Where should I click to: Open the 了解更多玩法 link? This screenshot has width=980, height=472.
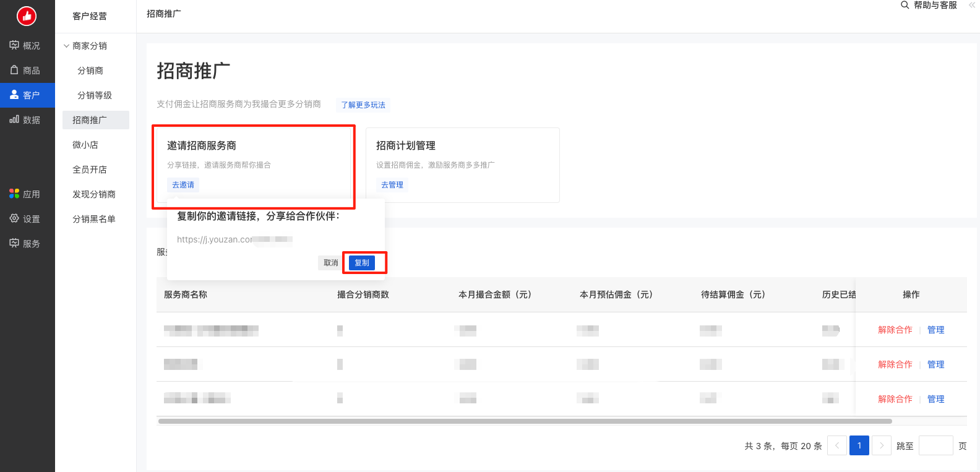click(363, 105)
